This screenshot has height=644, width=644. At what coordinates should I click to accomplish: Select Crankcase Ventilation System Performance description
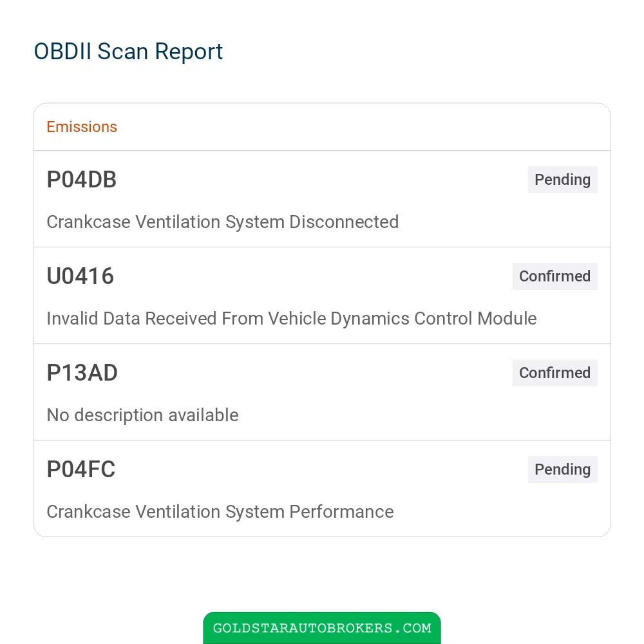click(x=220, y=512)
